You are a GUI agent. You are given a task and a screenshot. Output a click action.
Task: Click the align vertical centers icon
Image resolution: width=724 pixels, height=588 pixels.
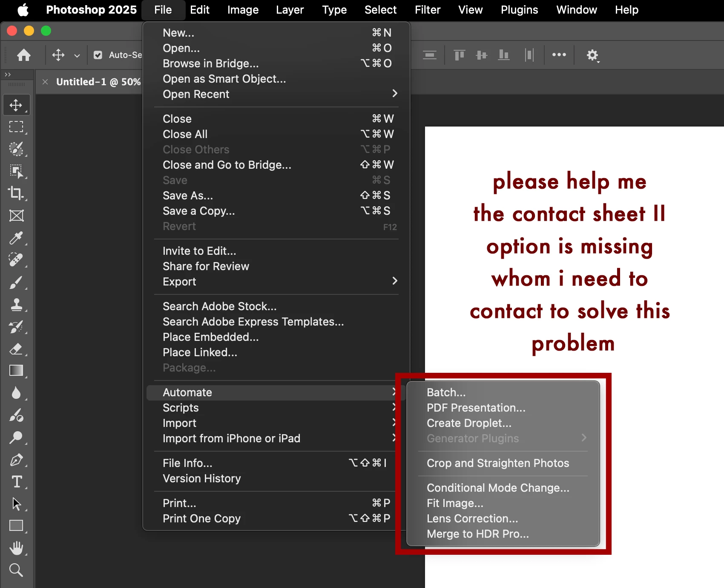point(482,55)
